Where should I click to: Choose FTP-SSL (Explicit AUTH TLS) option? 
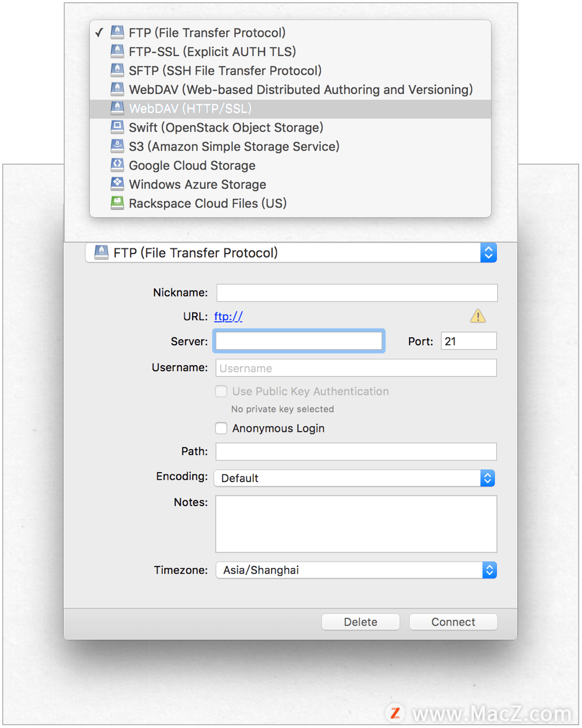click(x=290, y=52)
